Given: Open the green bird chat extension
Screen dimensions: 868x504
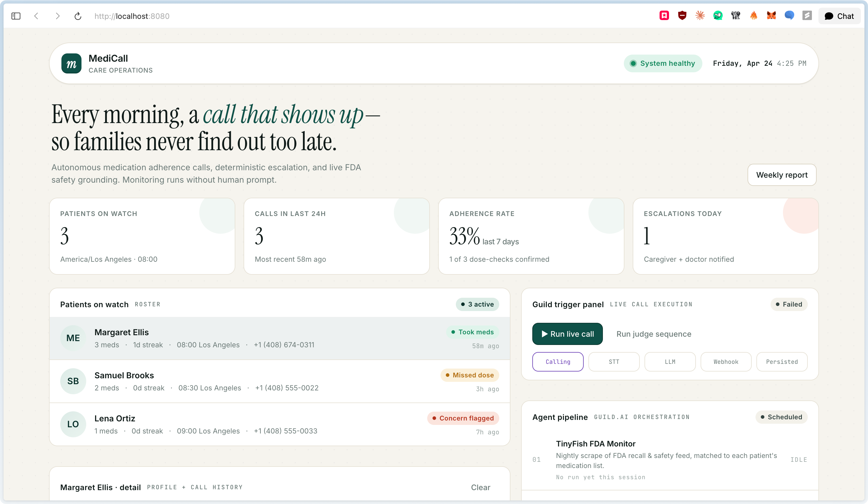Looking at the screenshot, I should coord(718,15).
